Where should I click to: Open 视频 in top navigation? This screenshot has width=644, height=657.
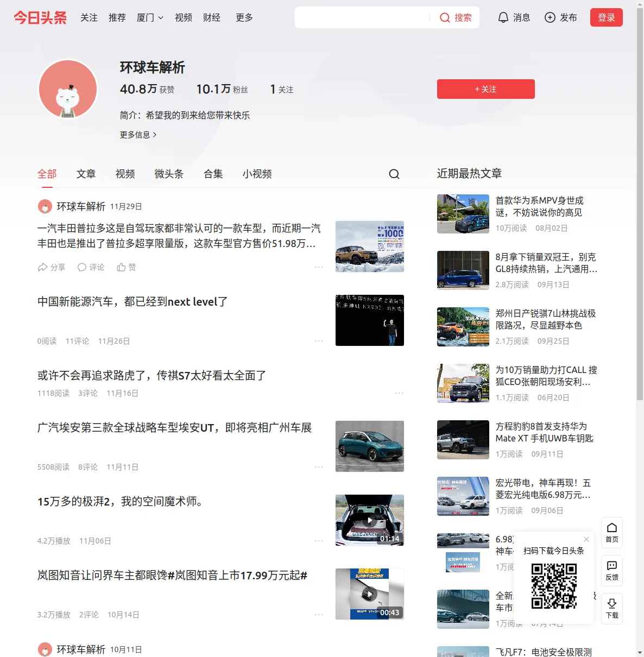click(x=184, y=17)
